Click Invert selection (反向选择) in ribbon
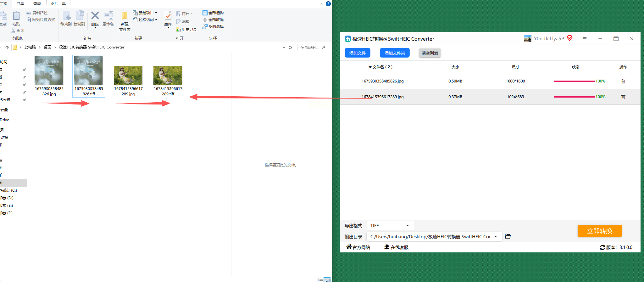 click(213, 27)
